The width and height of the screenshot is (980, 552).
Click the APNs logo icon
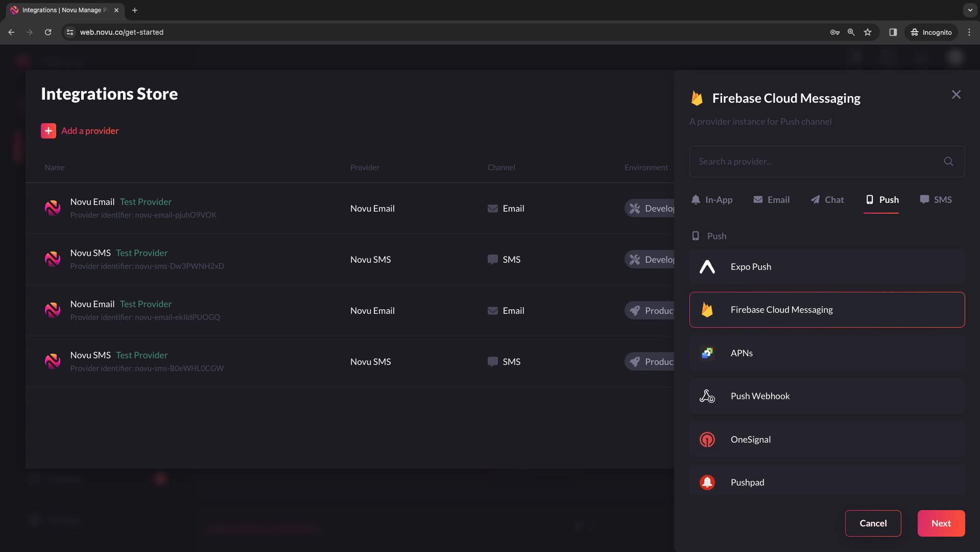[707, 353]
